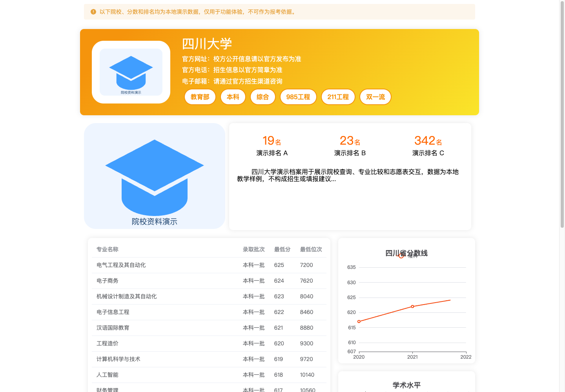Click the 综合 tag
The image size is (565, 392).
coord(263,97)
